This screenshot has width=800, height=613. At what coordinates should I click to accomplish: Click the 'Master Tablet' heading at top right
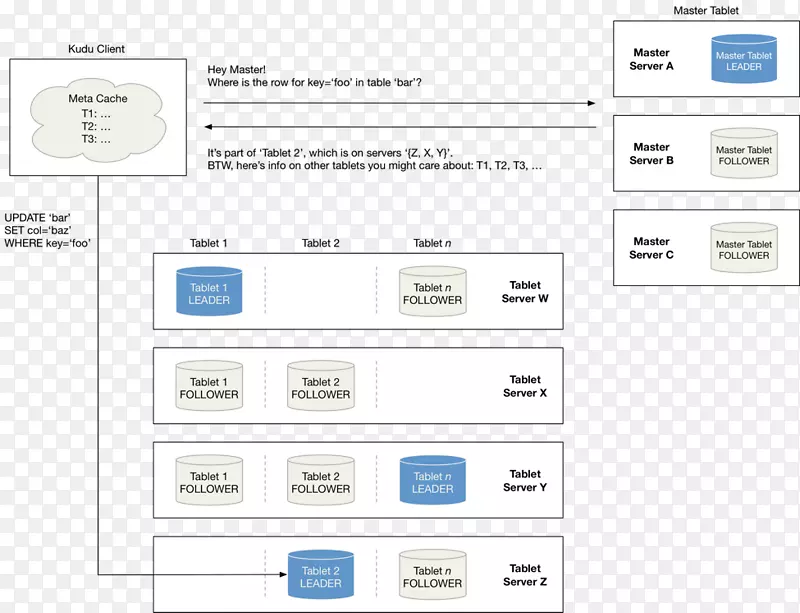[x=706, y=11]
